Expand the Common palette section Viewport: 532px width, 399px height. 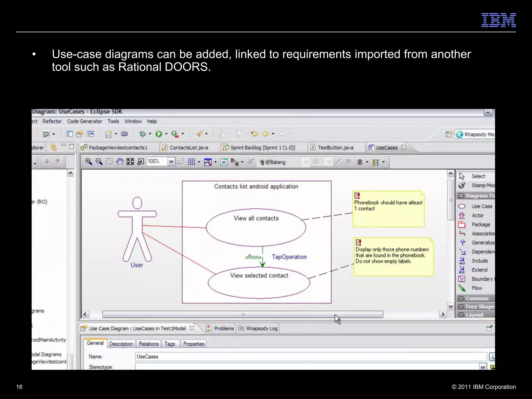point(461,298)
